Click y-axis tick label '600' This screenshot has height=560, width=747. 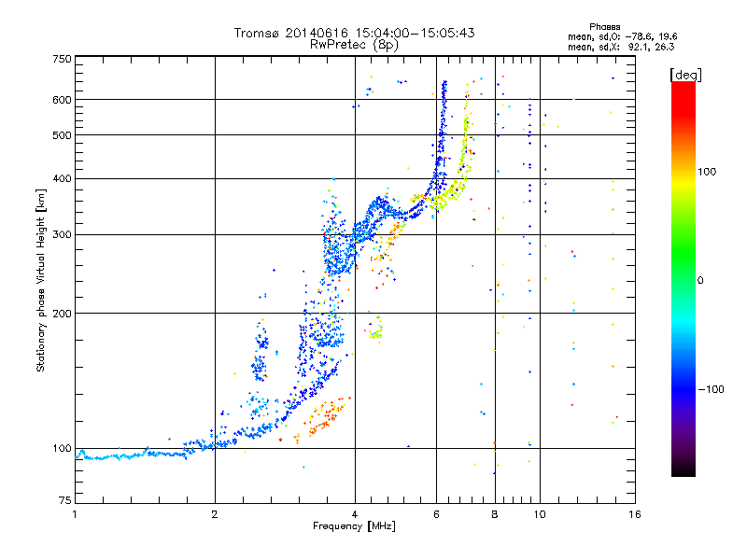click(63, 100)
